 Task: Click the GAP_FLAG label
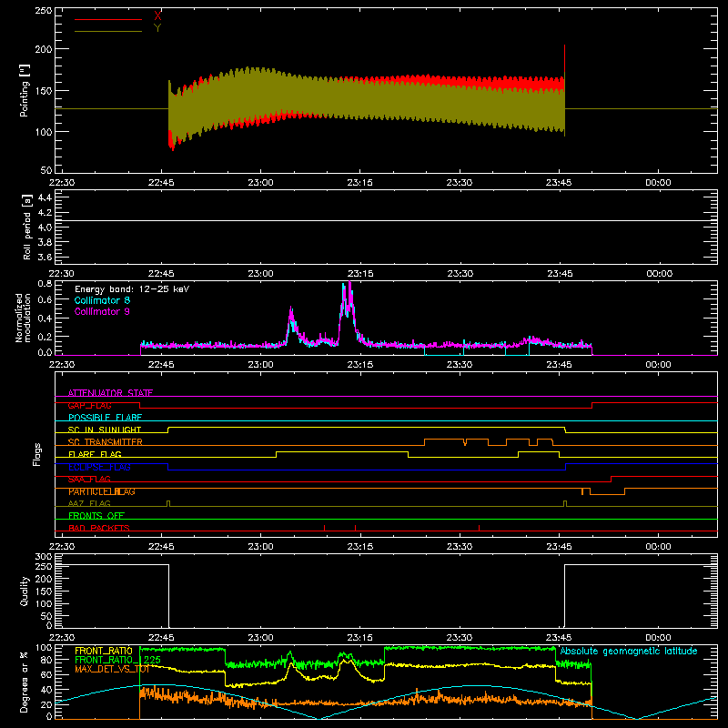click(89, 405)
